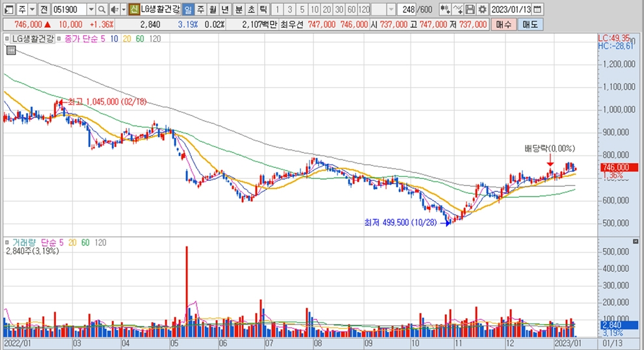Click the current price tag 746,000 on axis
Viewport: 644px width, 350px height.
point(619,167)
